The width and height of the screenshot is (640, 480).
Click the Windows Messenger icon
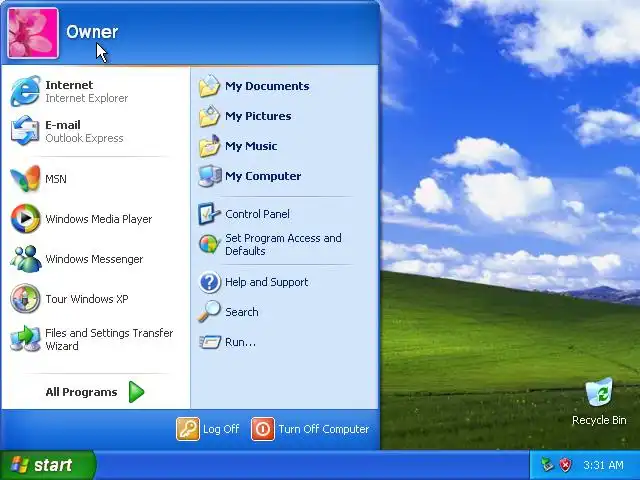(x=25, y=259)
